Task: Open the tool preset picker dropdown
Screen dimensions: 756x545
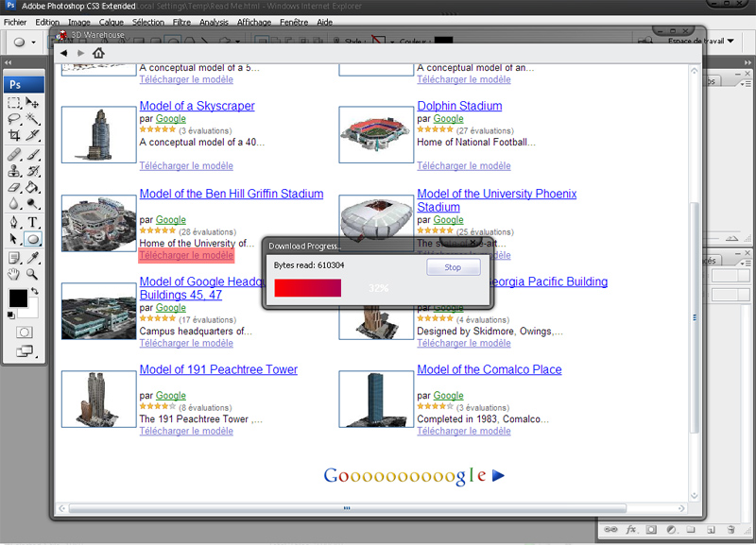Action: (33, 43)
